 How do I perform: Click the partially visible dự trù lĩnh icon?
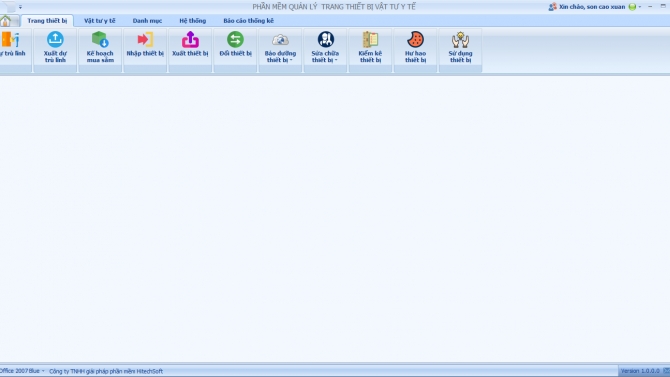[10, 39]
